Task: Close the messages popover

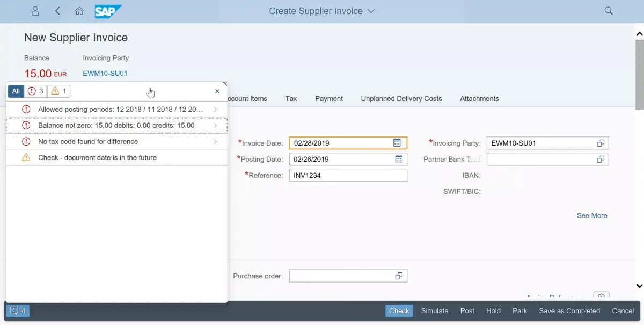Action: (x=217, y=91)
